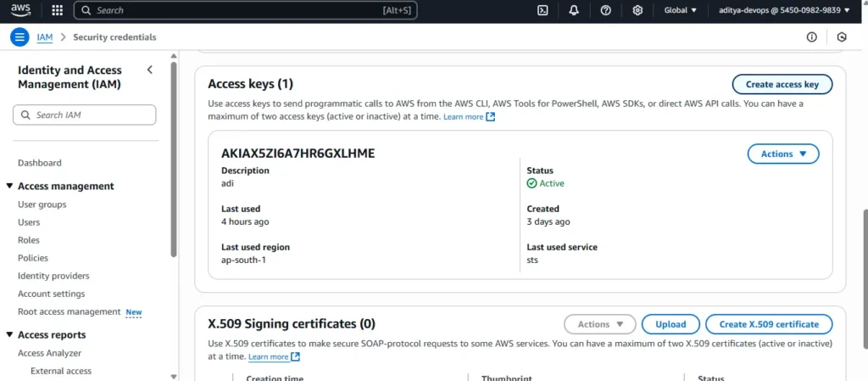Select Roles in the sidebar
868x381 pixels.
(x=29, y=240)
